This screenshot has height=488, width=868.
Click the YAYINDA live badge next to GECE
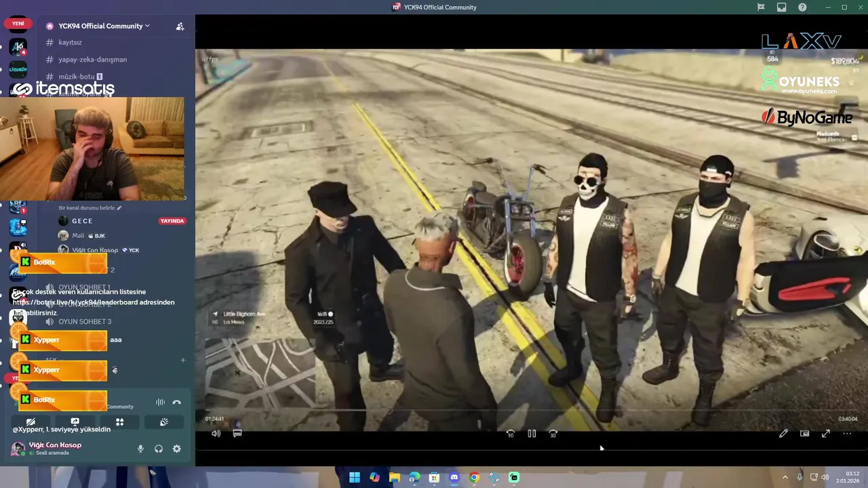(x=172, y=221)
